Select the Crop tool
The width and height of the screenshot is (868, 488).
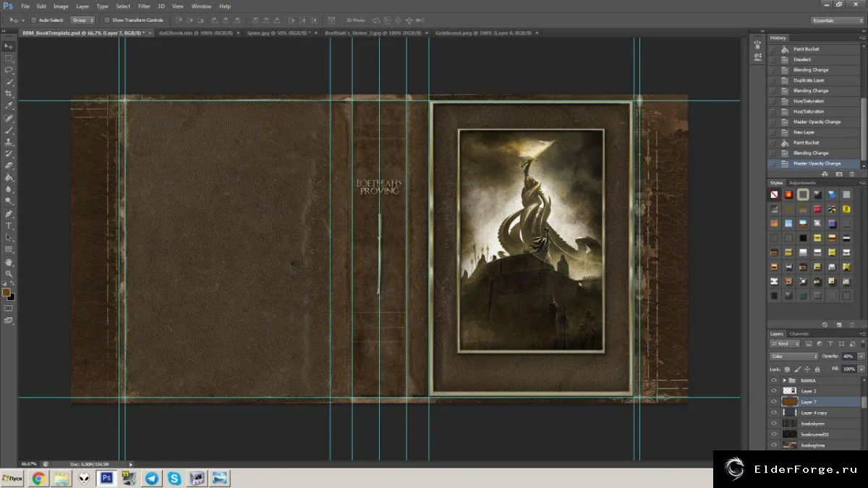[9, 94]
